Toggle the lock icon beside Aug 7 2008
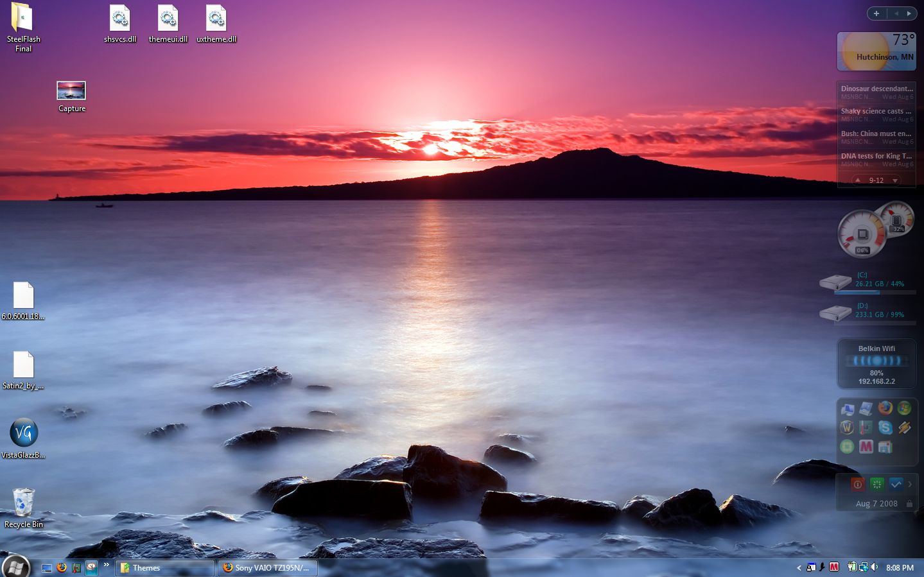Image resolution: width=924 pixels, height=577 pixels. [x=909, y=504]
